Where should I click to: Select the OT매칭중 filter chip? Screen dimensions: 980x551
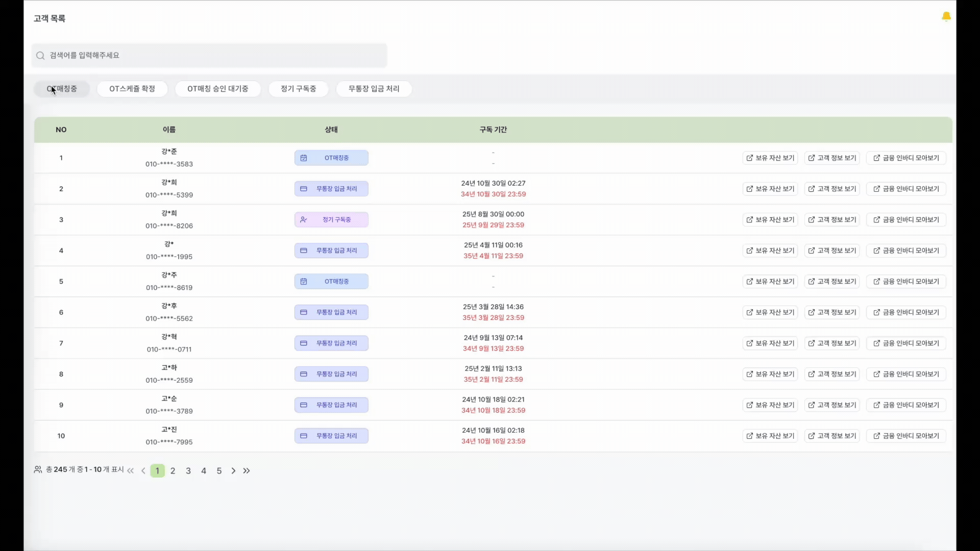coord(62,89)
